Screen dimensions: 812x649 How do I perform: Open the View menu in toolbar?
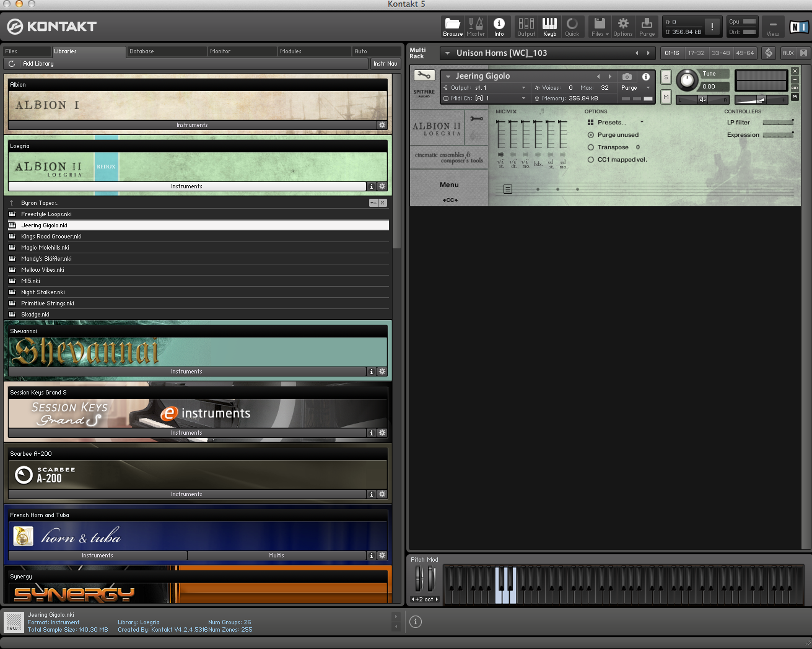pyautogui.click(x=773, y=27)
